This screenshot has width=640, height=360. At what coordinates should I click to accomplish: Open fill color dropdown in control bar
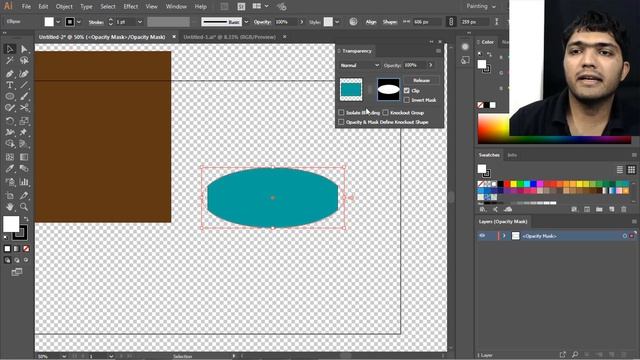pyautogui.click(x=58, y=22)
